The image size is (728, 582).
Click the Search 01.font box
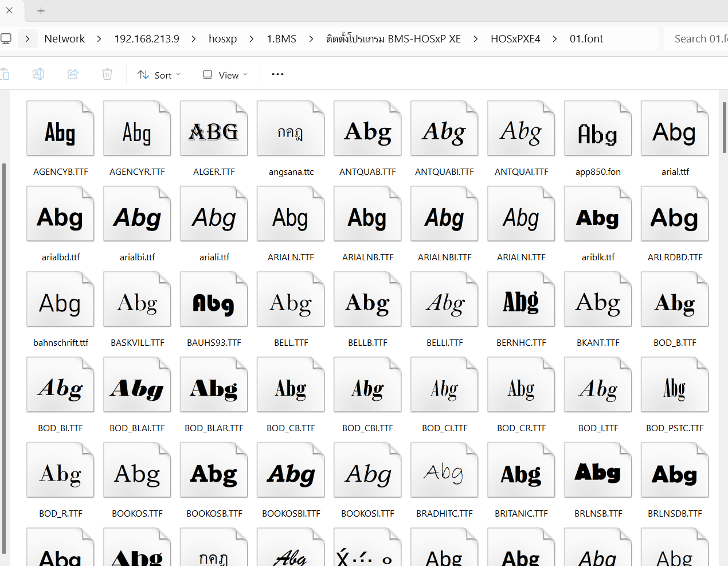point(696,38)
